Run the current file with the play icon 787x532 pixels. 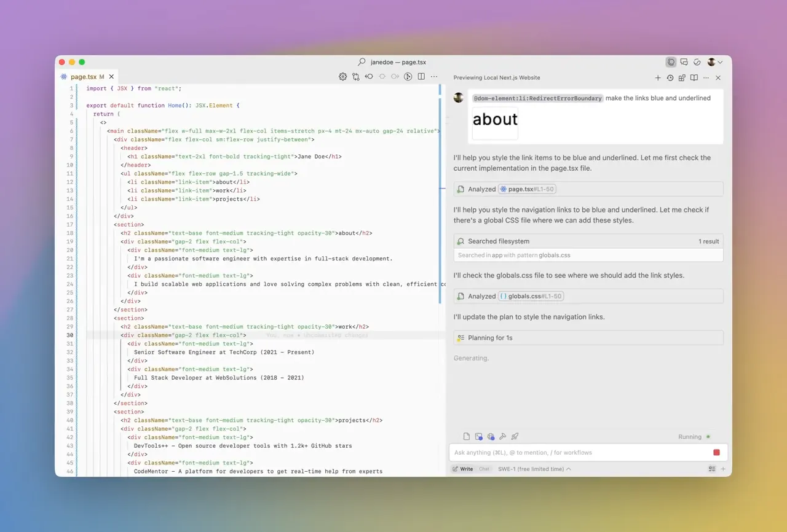click(408, 76)
